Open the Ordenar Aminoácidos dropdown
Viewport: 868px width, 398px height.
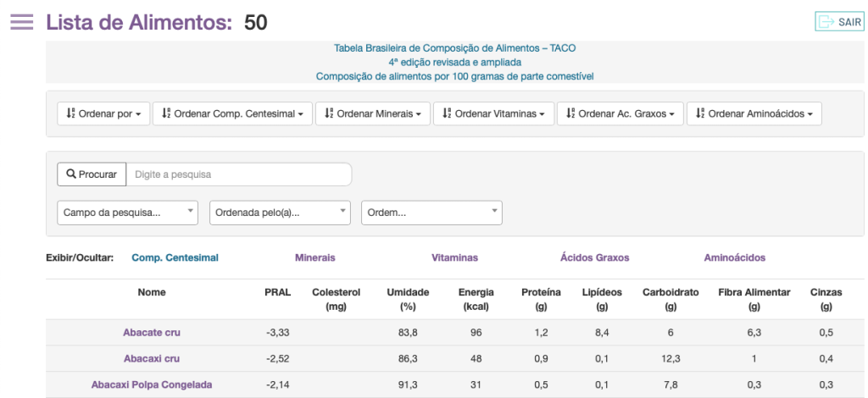[754, 113]
